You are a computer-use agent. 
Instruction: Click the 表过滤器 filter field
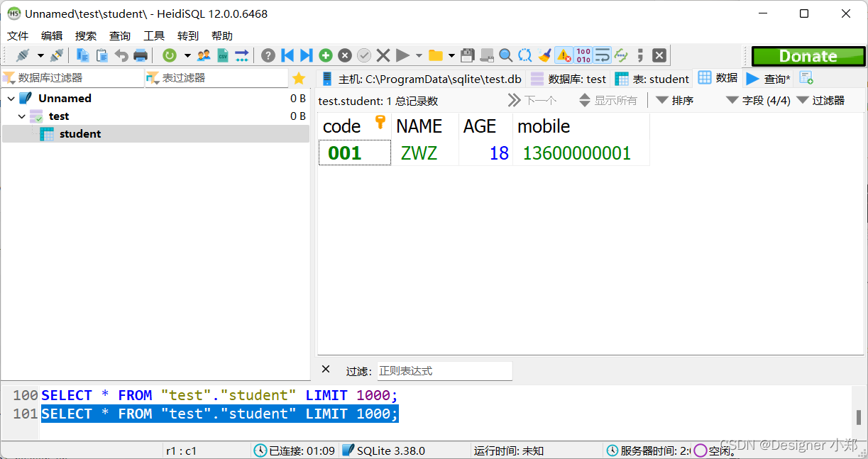click(x=216, y=78)
